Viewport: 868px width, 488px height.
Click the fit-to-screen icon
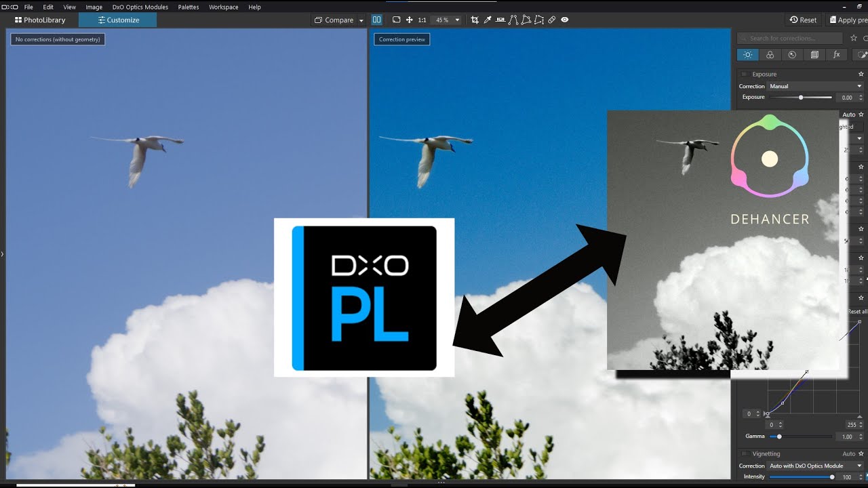[397, 20]
